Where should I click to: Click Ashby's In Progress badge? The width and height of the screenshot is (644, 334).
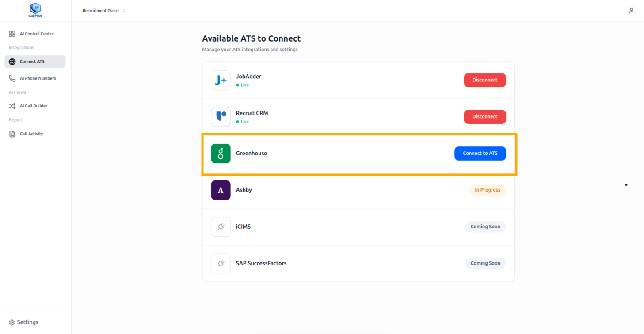pyautogui.click(x=488, y=190)
